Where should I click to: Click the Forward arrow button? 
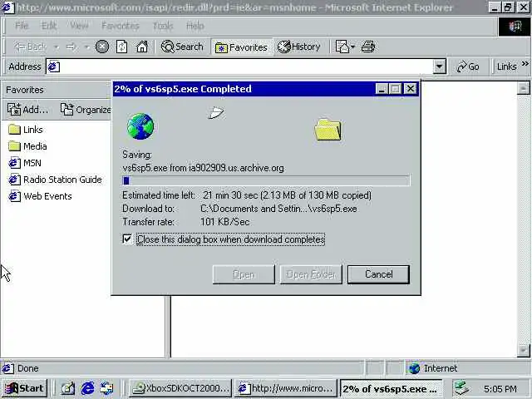(71, 47)
